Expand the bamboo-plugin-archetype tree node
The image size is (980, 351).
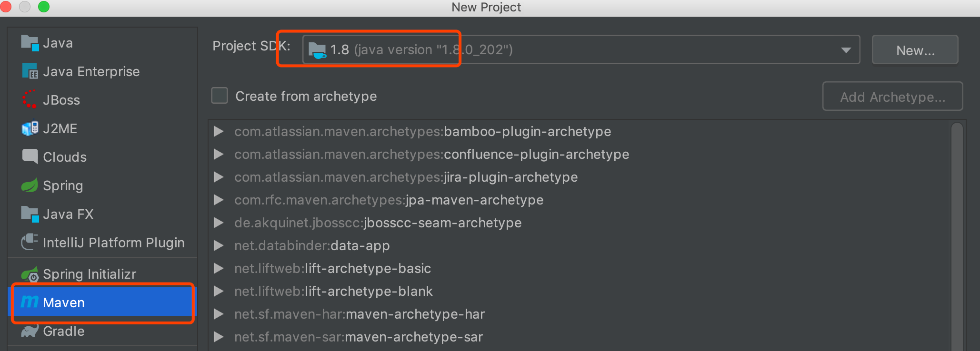click(219, 131)
